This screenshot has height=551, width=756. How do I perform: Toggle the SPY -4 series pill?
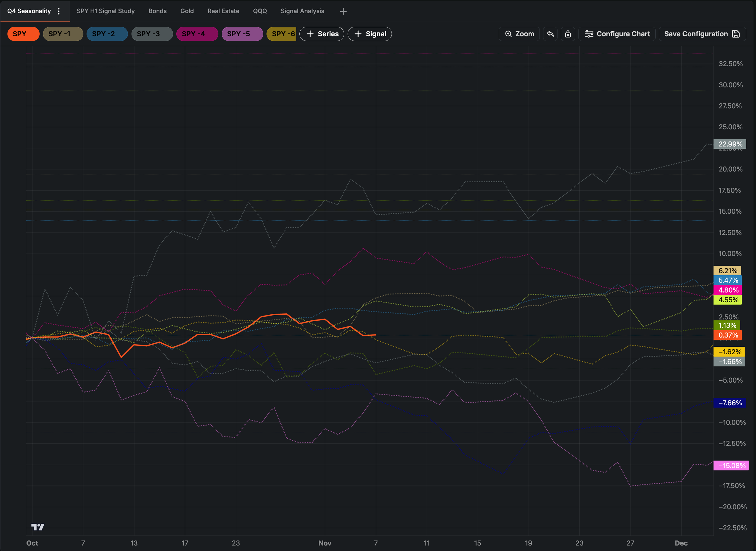click(197, 34)
